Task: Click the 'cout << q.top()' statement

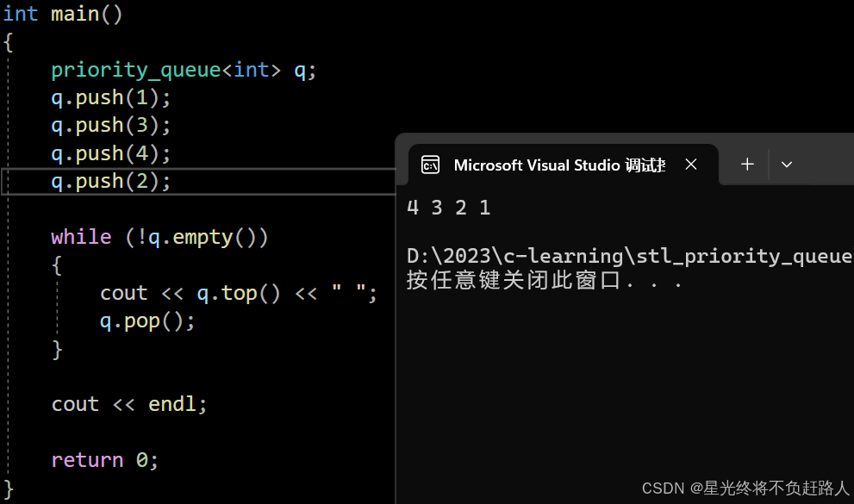Action: [x=238, y=294]
